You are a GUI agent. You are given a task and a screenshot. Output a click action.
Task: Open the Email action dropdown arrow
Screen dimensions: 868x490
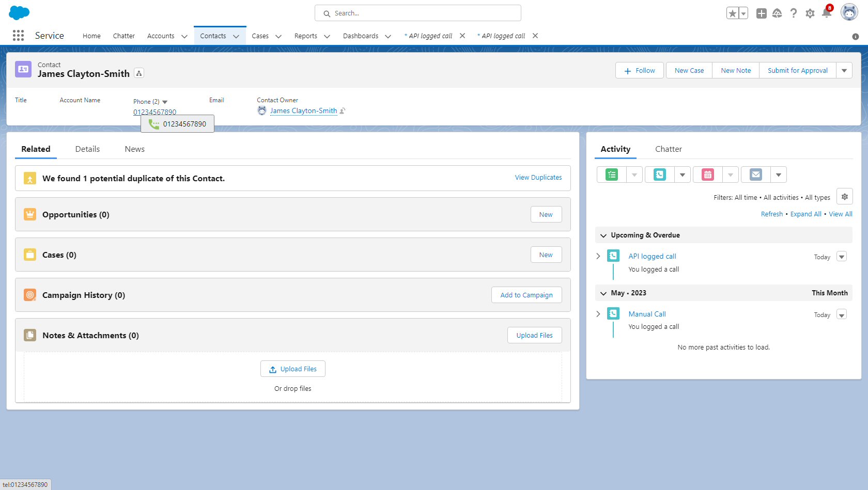click(779, 175)
